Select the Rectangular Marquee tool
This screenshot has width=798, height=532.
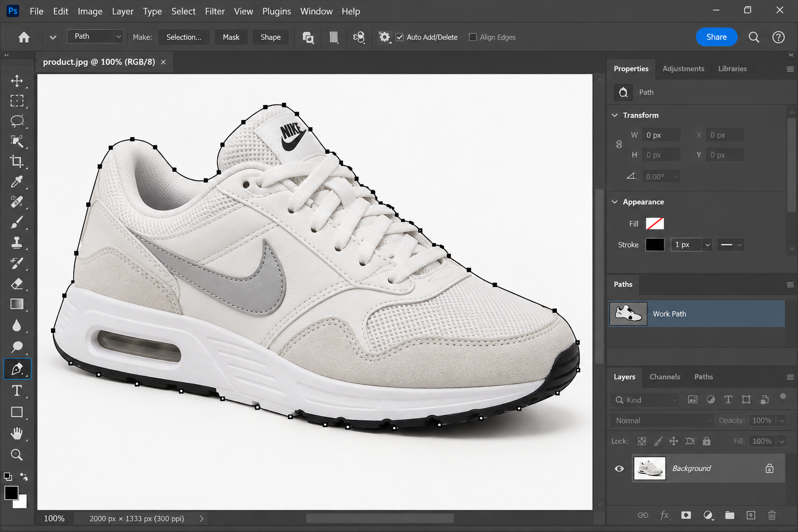point(17,101)
